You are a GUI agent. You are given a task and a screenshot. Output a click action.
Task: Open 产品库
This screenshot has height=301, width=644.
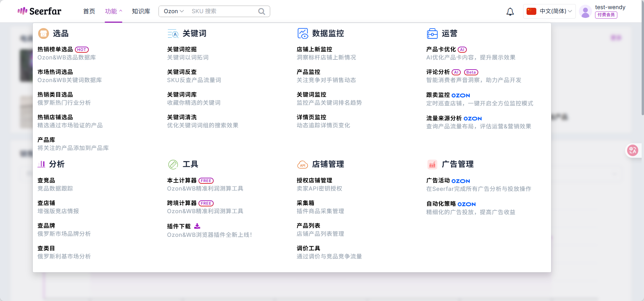46,140
